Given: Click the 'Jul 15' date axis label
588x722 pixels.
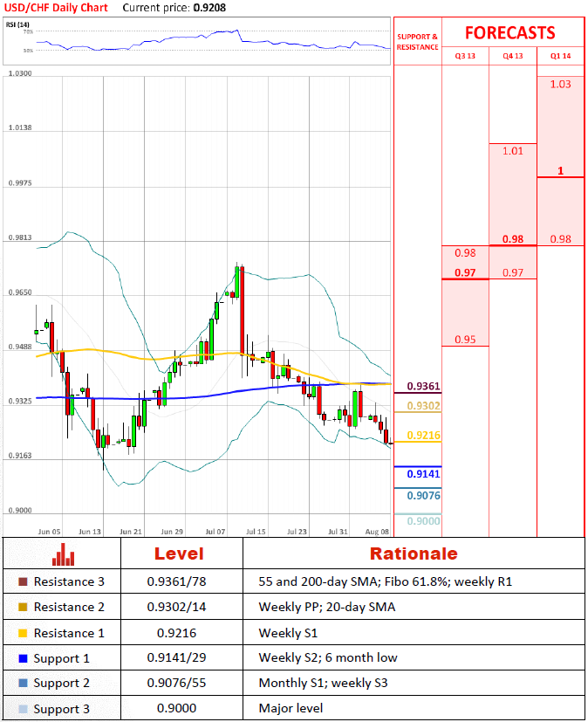Looking at the screenshot, I should (x=256, y=532).
